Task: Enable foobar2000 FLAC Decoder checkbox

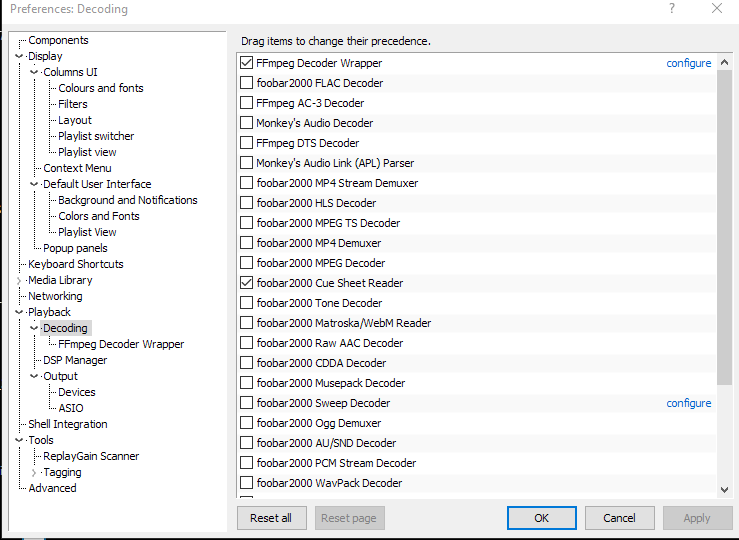Action: point(246,83)
